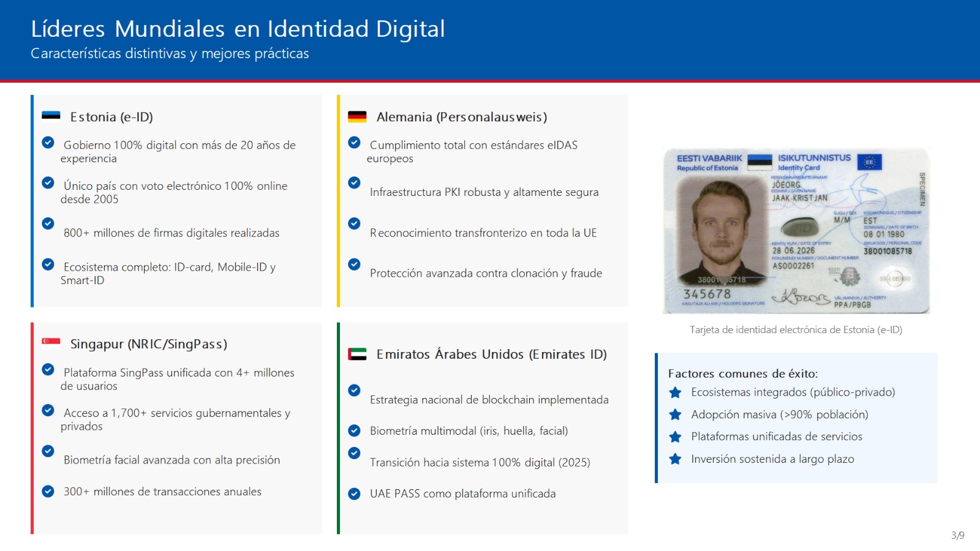Click the Germany flag next to Alemania
Viewport: 980px width, 551px height.
[x=357, y=116]
